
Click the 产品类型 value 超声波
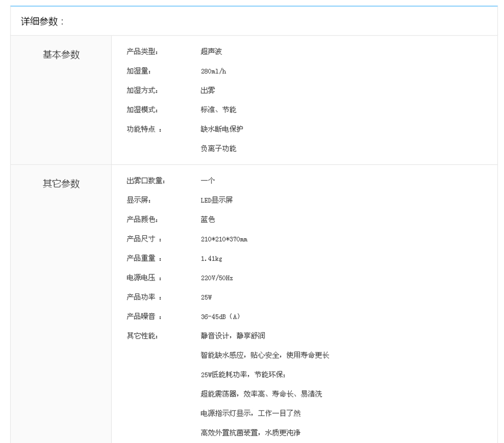211,51
